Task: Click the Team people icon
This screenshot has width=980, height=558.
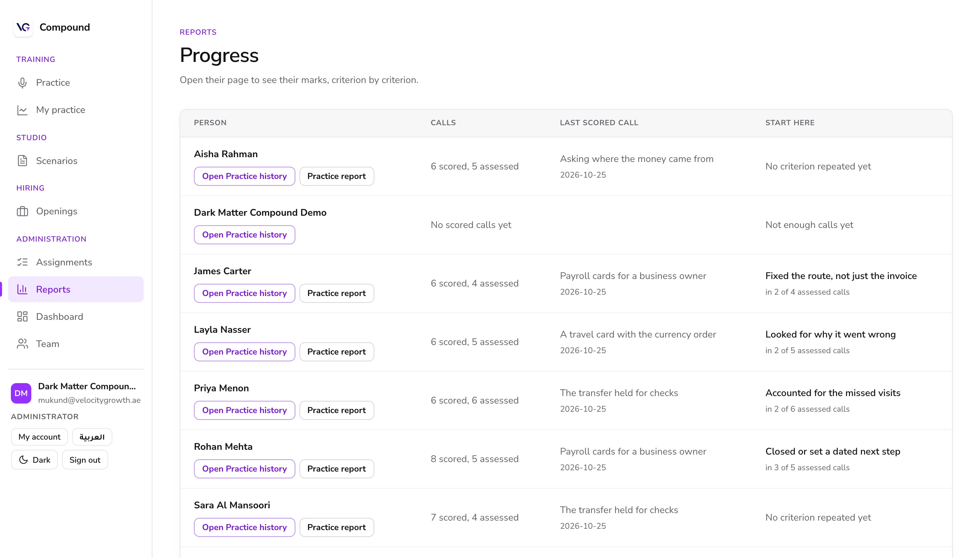Action: tap(22, 344)
